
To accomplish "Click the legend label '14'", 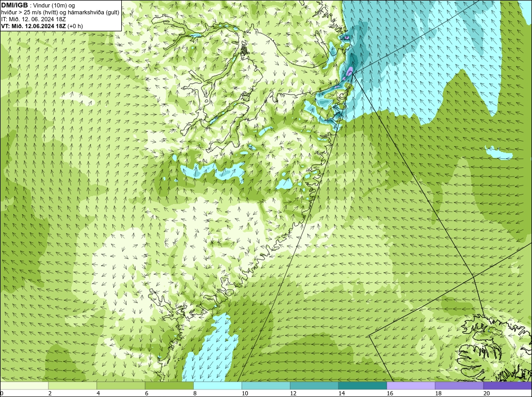I will coord(342,393).
